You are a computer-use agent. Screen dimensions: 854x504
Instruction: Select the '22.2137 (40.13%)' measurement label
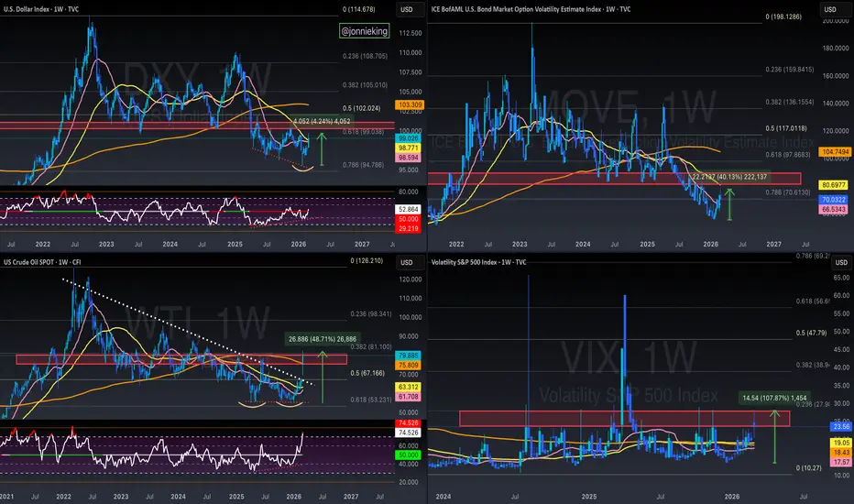pos(729,177)
